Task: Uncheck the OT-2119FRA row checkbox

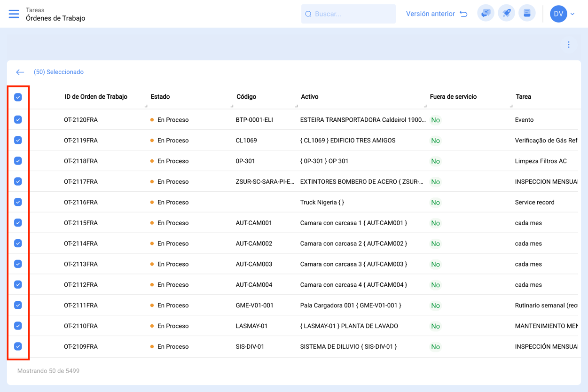Action: point(18,141)
